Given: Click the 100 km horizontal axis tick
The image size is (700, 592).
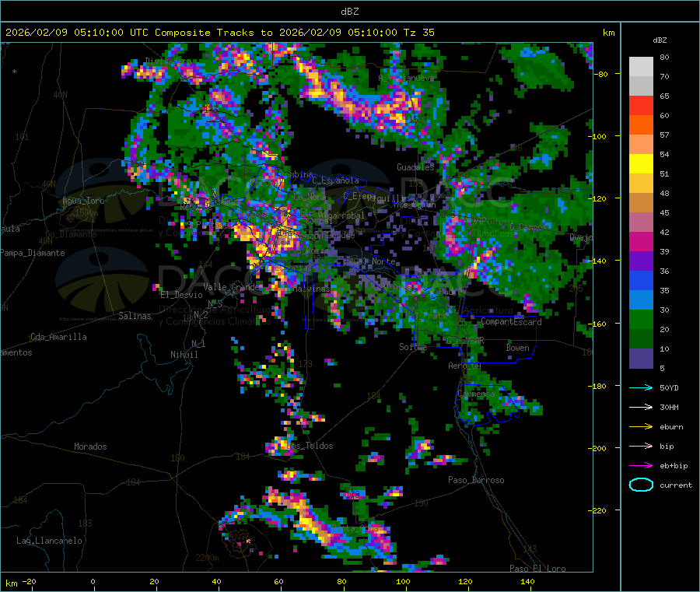Looking at the screenshot, I should coord(403,581).
